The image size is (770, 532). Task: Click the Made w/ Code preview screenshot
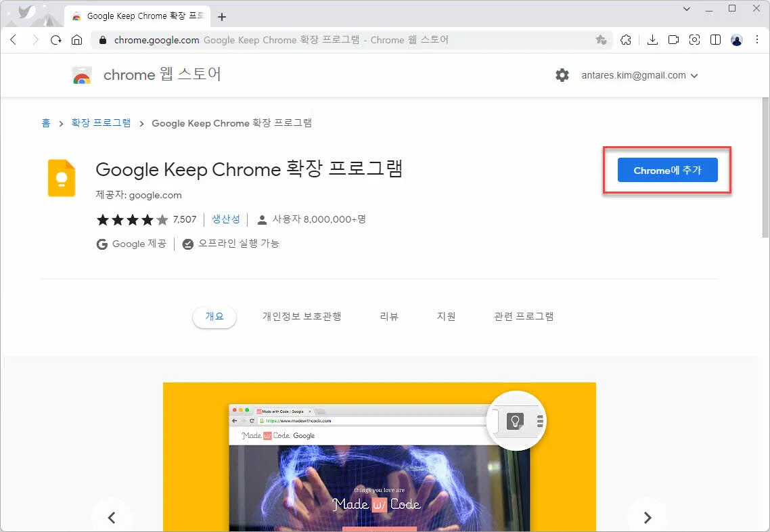379,457
